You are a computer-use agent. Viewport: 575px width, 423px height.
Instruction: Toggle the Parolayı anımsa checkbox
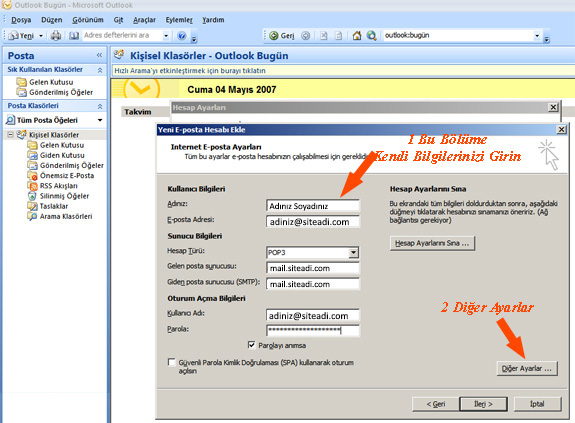tap(251, 345)
